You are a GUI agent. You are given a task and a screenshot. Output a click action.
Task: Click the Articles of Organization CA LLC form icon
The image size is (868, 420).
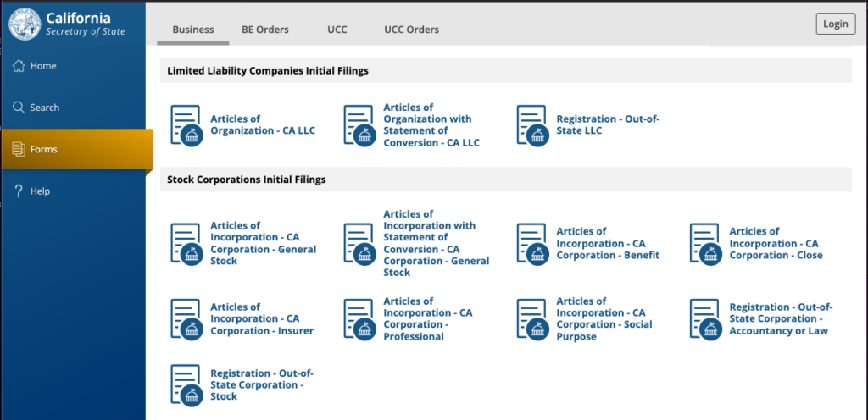coord(186,125)
